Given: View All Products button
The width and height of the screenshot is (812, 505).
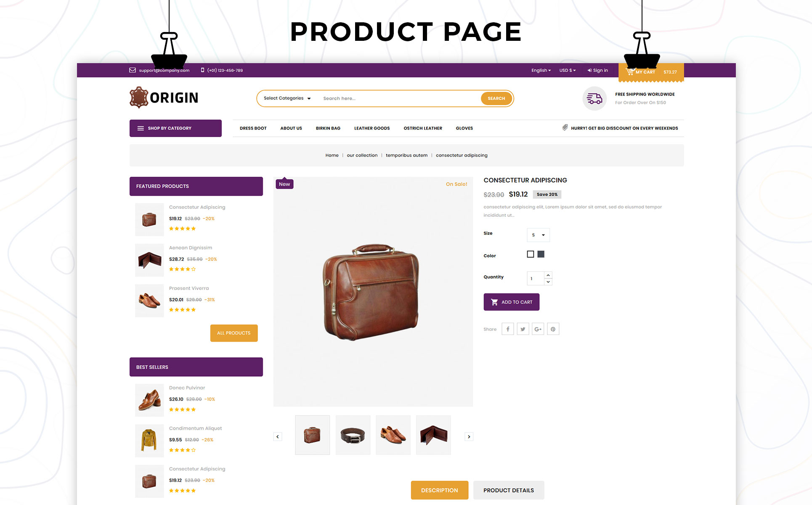Looking at the screenshot, I should pos(234,333).
